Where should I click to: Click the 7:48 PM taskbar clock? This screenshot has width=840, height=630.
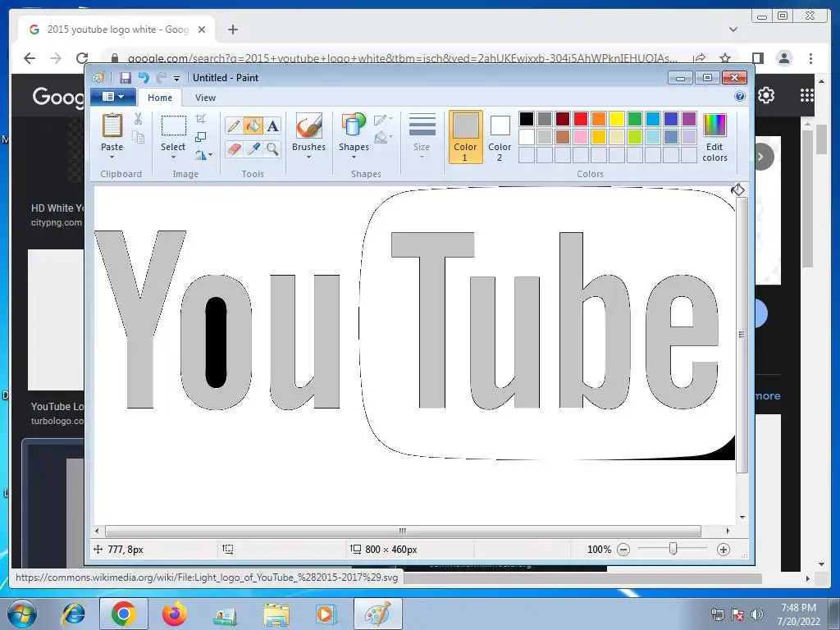click(x=798, y=608)
